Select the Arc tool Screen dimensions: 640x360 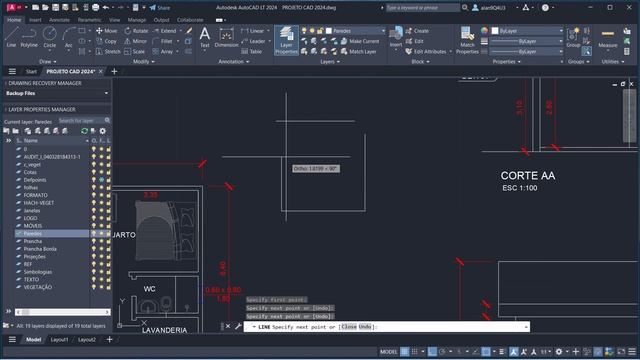69,38
